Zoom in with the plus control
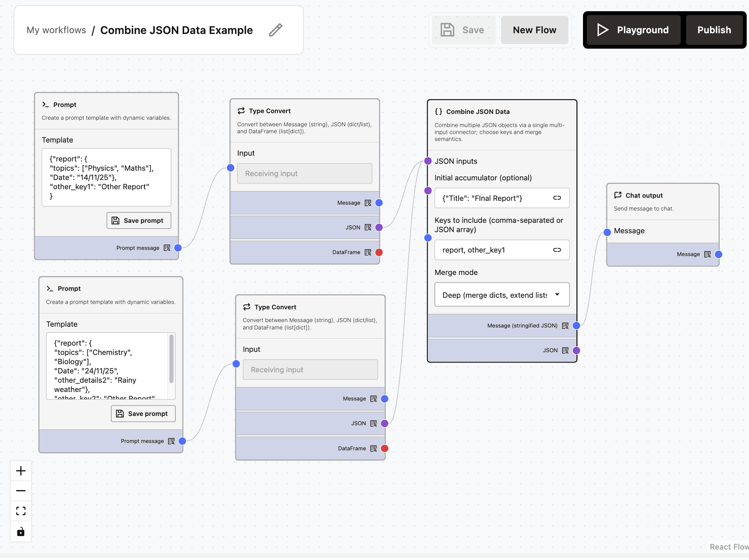 (x=21, y=471)
